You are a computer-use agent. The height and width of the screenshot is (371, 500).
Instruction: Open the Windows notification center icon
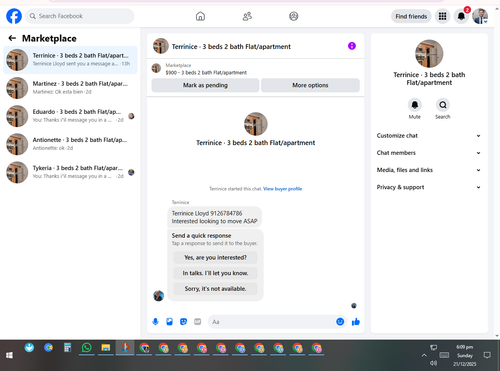tap(487, 355)
